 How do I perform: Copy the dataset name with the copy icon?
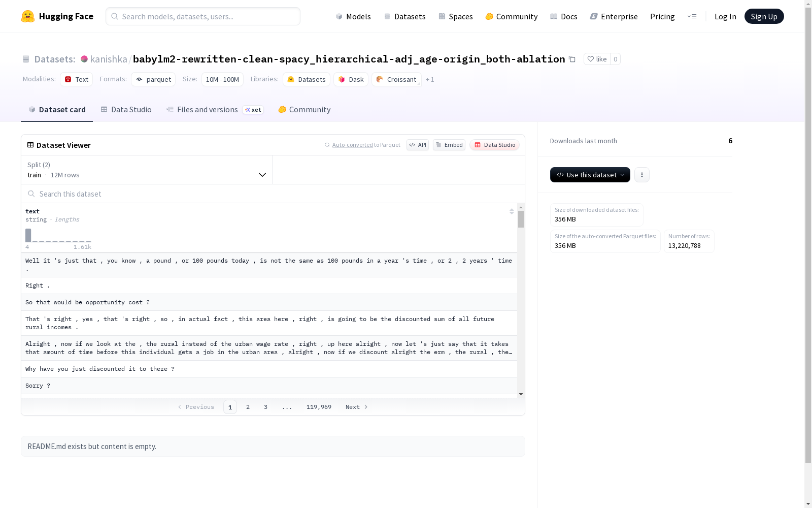572,59
